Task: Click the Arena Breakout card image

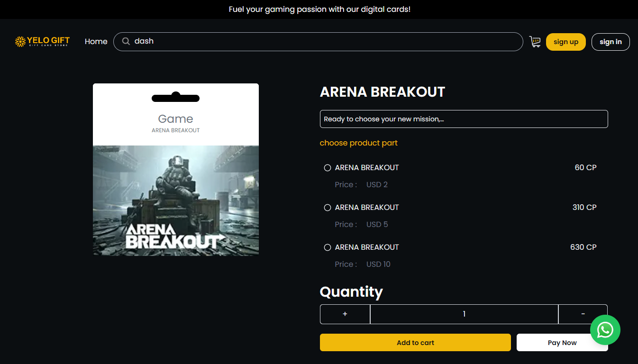Action: click(x=176, y=170)
